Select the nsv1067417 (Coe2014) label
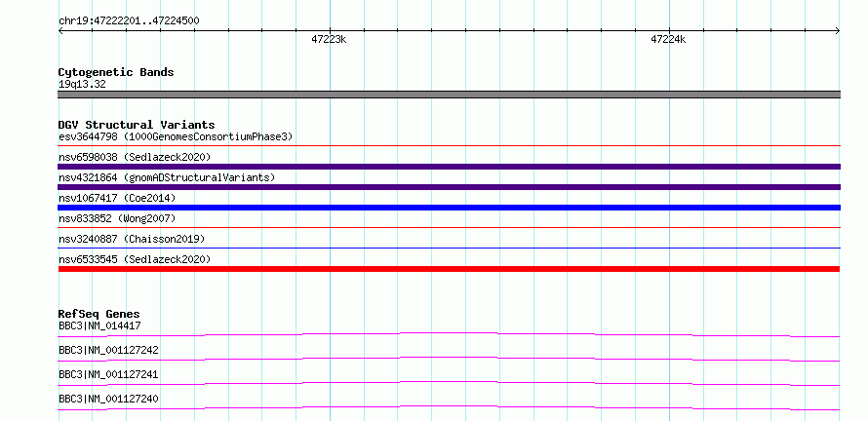This screenshot has width=868, height=421. pos(117,198)
